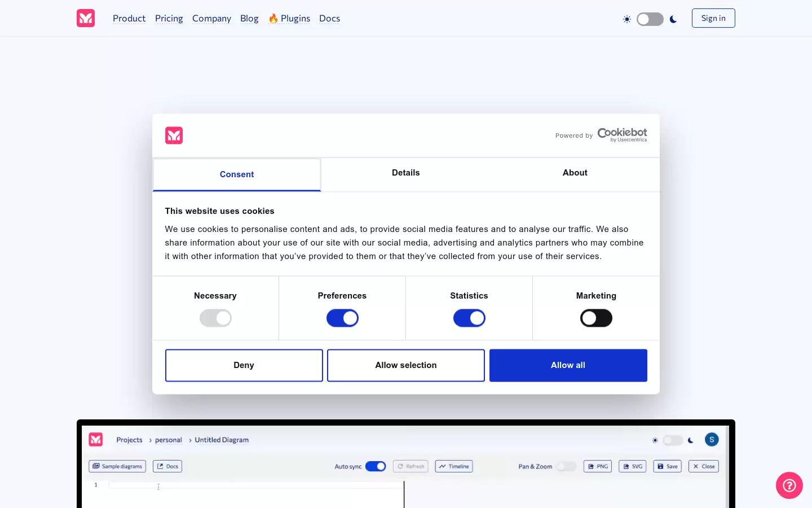Open the pink help question-mark button
Image resolution: width=812 pixels, height=508 pixels.
(789, 485)
